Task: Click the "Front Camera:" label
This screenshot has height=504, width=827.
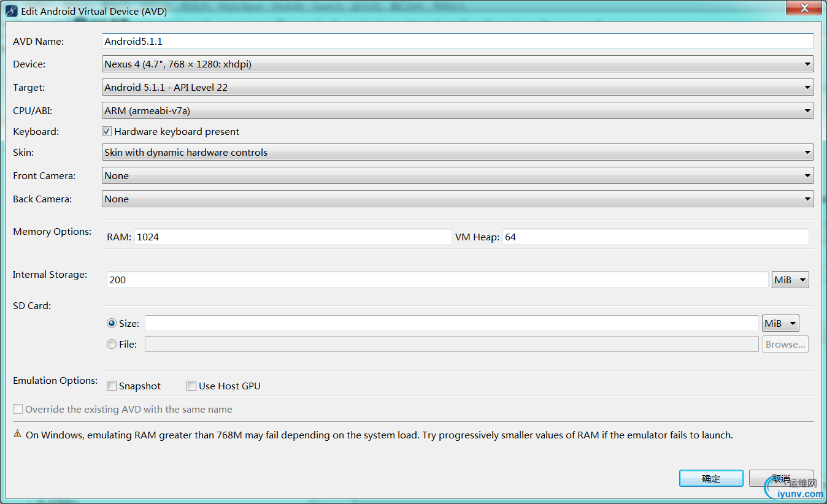Action: coord(44,175)
